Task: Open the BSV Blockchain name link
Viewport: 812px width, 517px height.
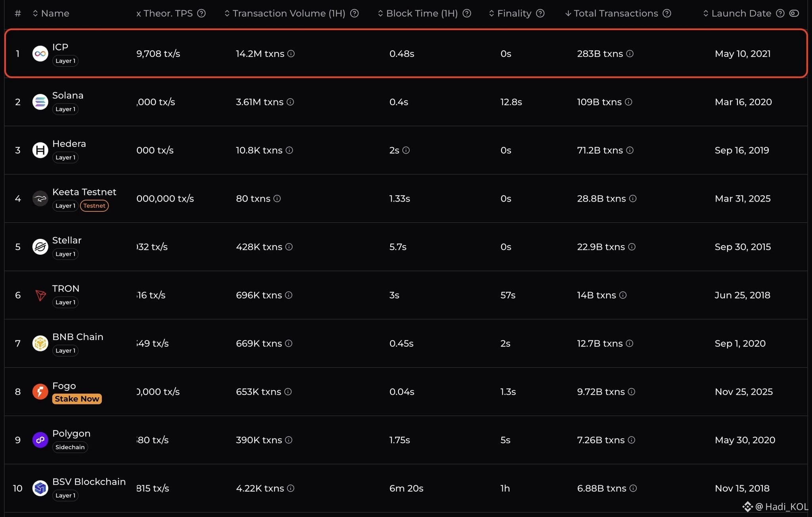Action: [x=89, y=482]
